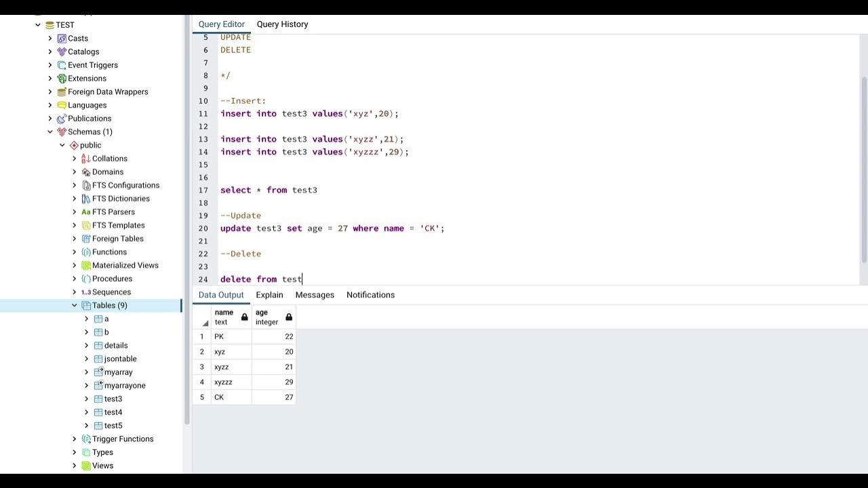
Task: Click the lock icon on age column
Action: pos(289,317)
